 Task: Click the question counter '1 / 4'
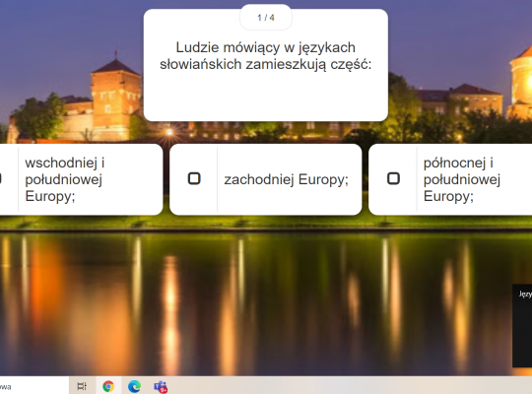[266, 18]
